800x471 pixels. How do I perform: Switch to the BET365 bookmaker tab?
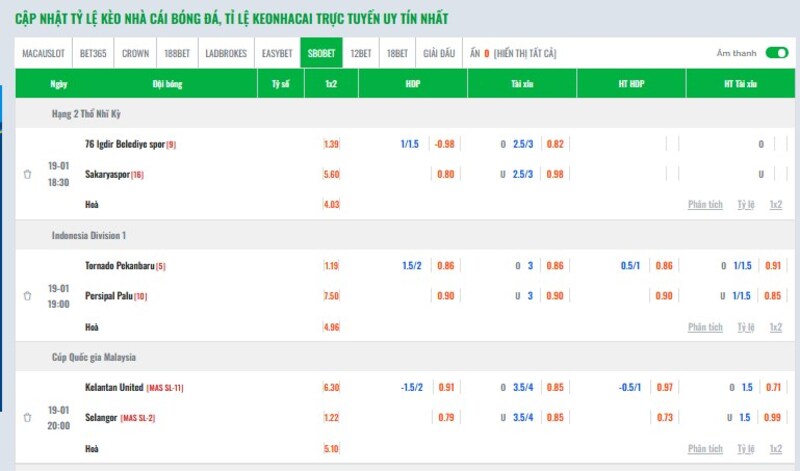(95, 53)
